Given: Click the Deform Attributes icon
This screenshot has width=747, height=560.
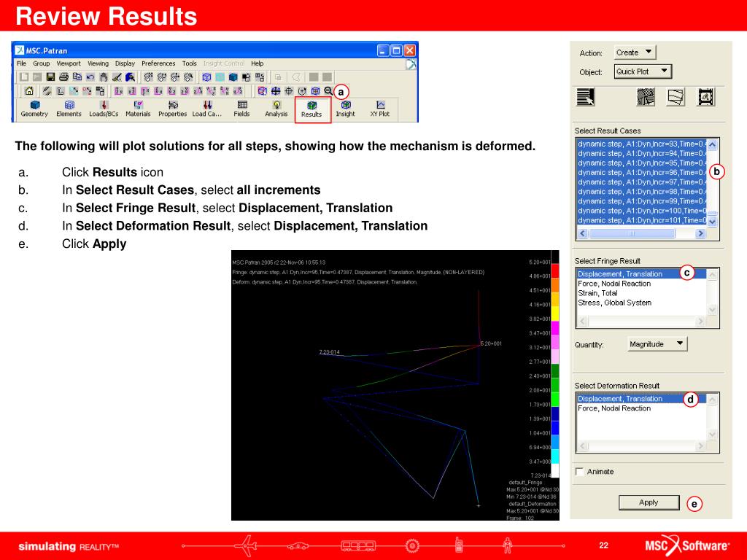Looking at the screenshot, I should click(676, 97).
